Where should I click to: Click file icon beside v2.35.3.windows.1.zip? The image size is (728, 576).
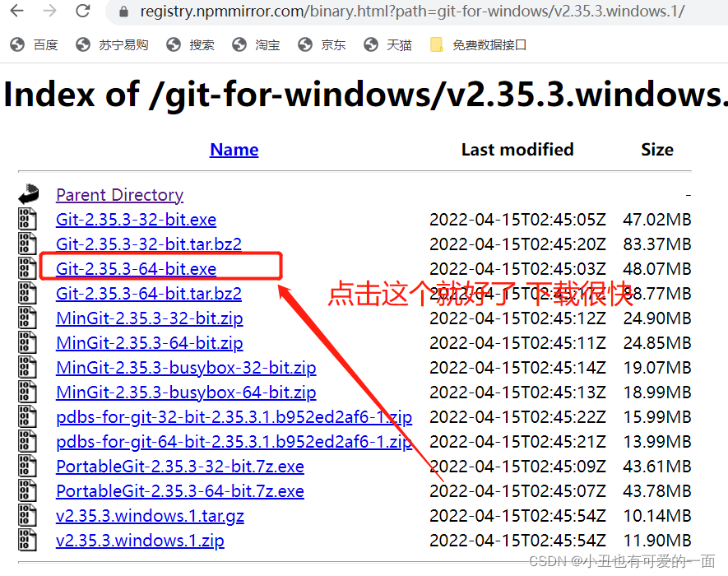[x=27, y=540]
